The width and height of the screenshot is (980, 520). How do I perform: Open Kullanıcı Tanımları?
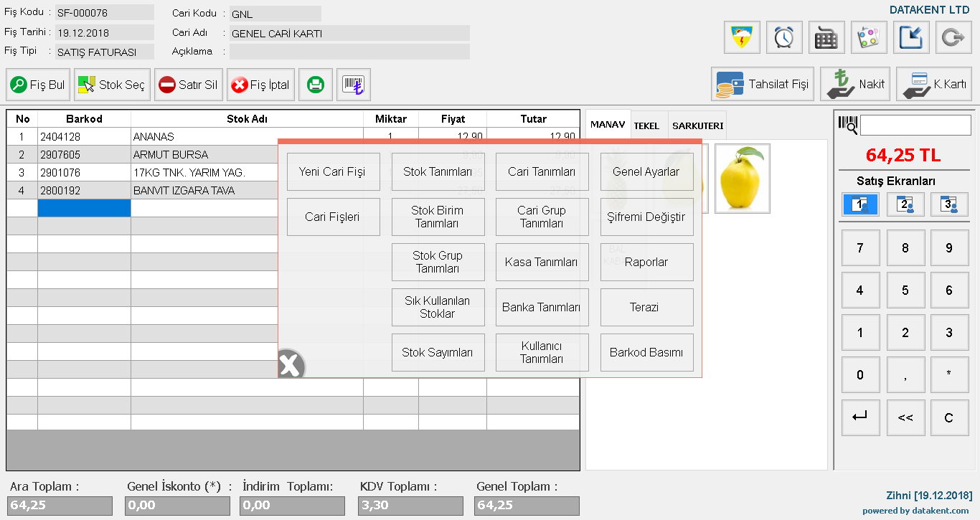tap(542, 352)
